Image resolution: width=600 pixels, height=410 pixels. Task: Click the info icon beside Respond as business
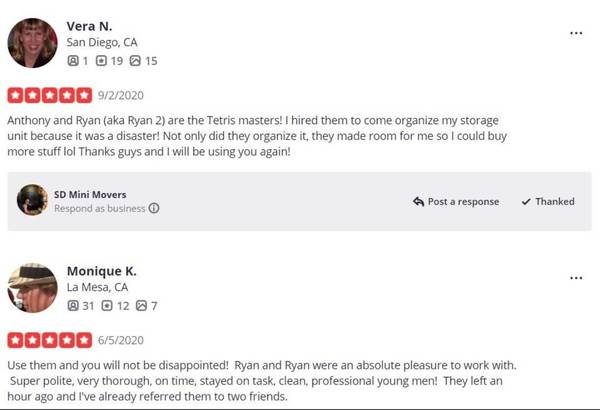coord(154,208)
